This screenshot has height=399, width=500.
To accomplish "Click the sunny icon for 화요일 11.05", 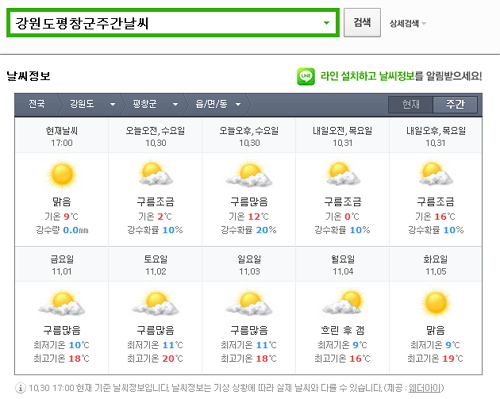I will (436, 303).
